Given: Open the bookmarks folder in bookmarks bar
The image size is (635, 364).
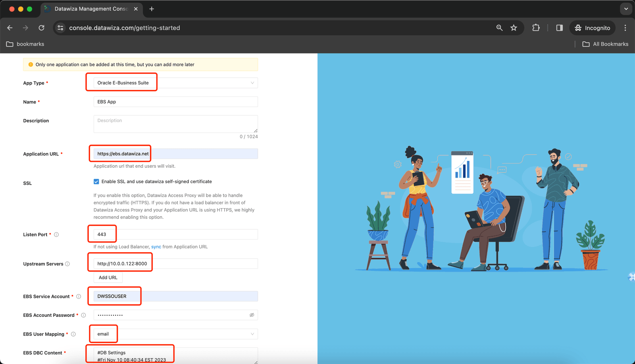Looking at the screenshot, I should [25, 44].
